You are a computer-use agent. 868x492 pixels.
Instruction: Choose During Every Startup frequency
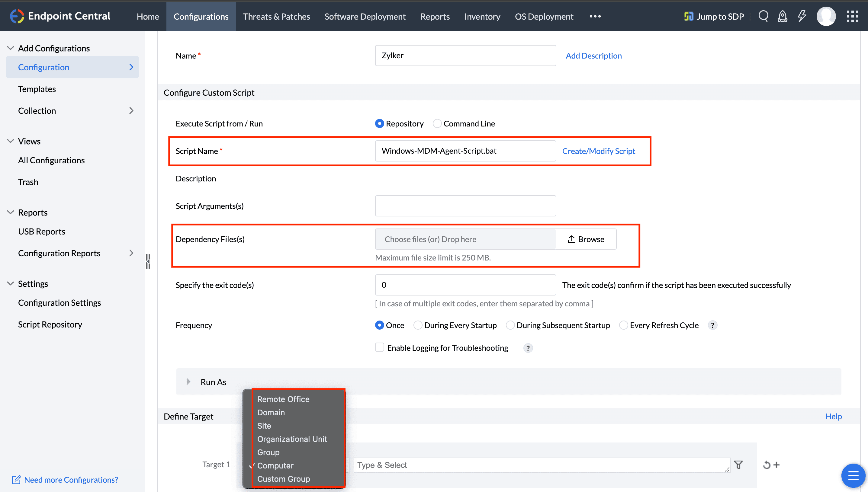point(418,325)
